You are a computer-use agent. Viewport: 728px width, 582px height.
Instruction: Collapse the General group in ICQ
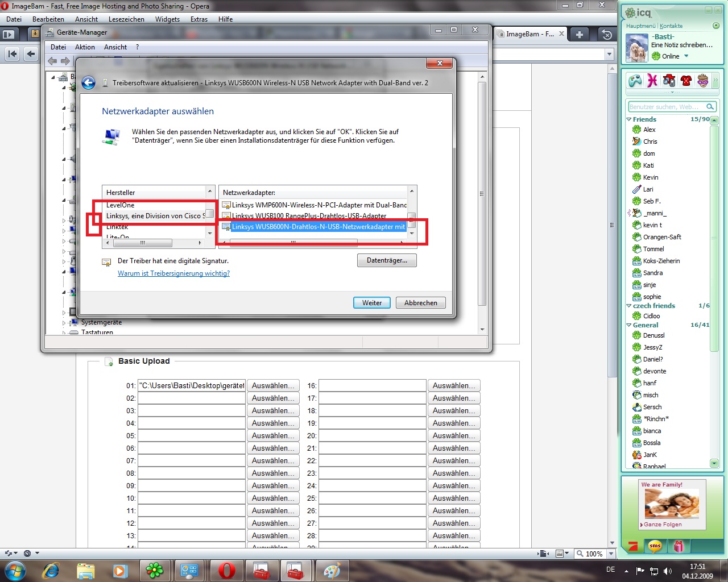tap(629, 325)
